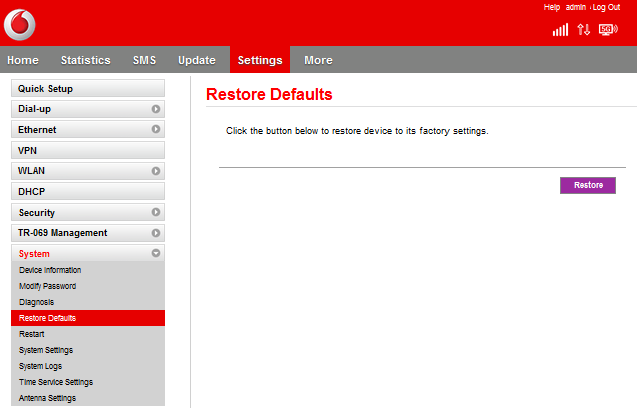
Task: Click the purple Restore button
Action: click(588, 185)
